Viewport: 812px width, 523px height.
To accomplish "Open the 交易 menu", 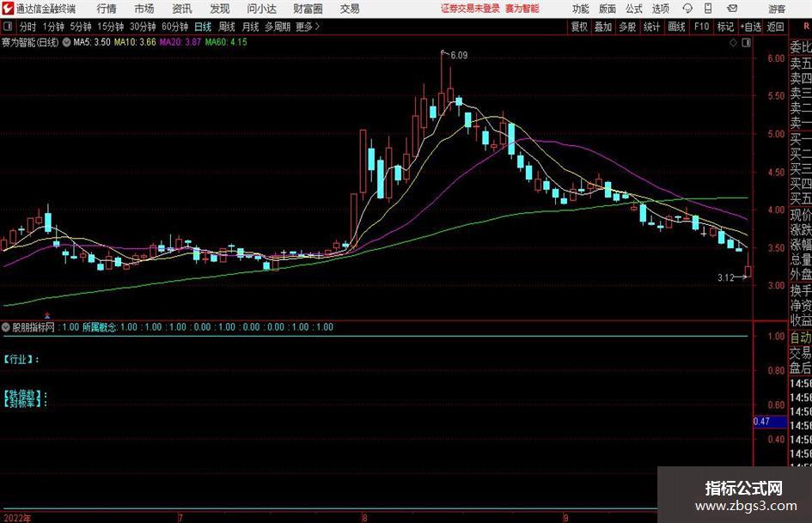I will pyautogui.click(x=350, y=9).
